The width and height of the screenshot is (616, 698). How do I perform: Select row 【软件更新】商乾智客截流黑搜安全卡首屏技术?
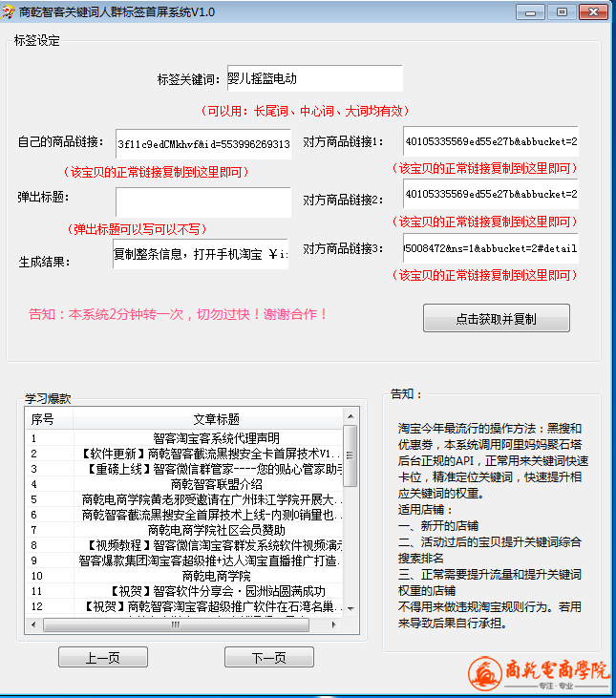tap(184, 454)
